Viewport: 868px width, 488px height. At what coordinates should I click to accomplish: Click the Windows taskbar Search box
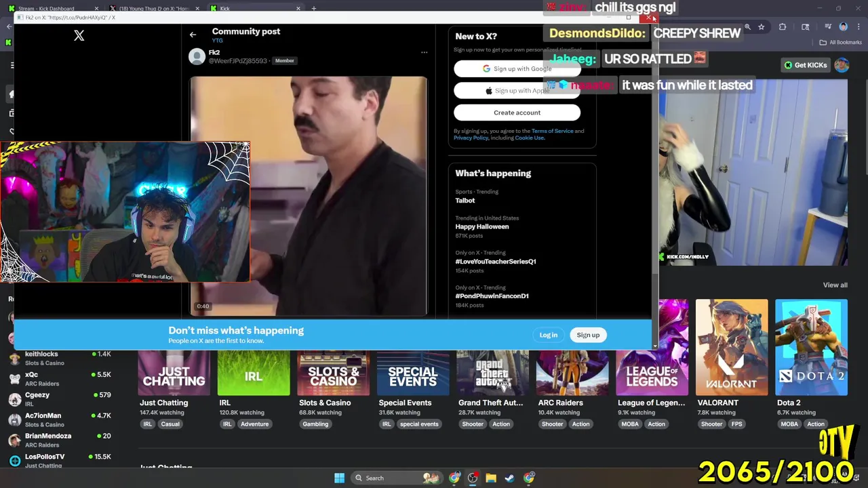pos(397,478)
